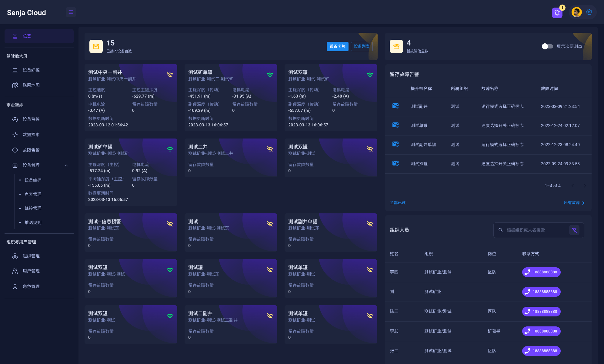Open the 联网地图 sidebar item
This screenshot has height=364, width=604.
tap(31, 85)
